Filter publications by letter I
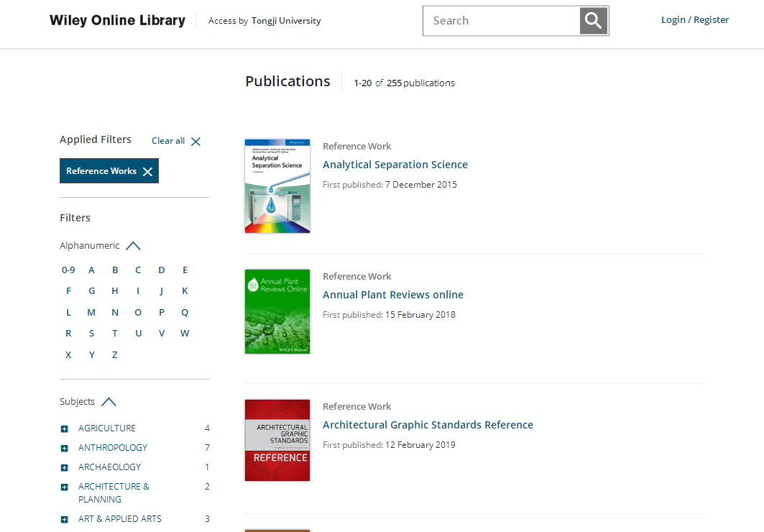 (139, 291)
